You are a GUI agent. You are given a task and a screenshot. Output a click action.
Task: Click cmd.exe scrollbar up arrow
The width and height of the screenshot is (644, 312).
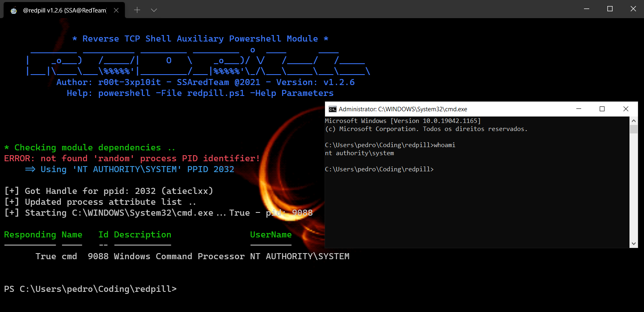click(634, 121)
